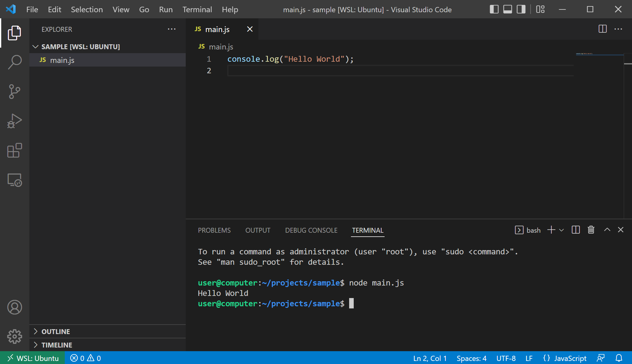
Task: Kill terminal with the trash icon
Action: (591, 230)
